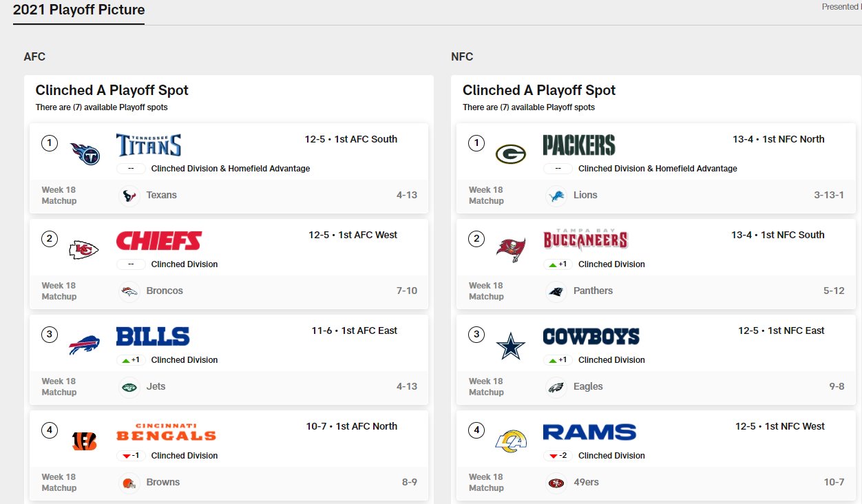Image resolution: width=862 pixels, height=504 pixels.
Task: Click the Chiefs 12-5 1st AFC West record
Action: click(x=353, y=235)
